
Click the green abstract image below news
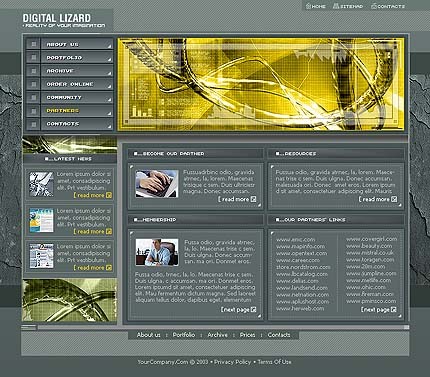pyautogui.click(x=69, y=300)
